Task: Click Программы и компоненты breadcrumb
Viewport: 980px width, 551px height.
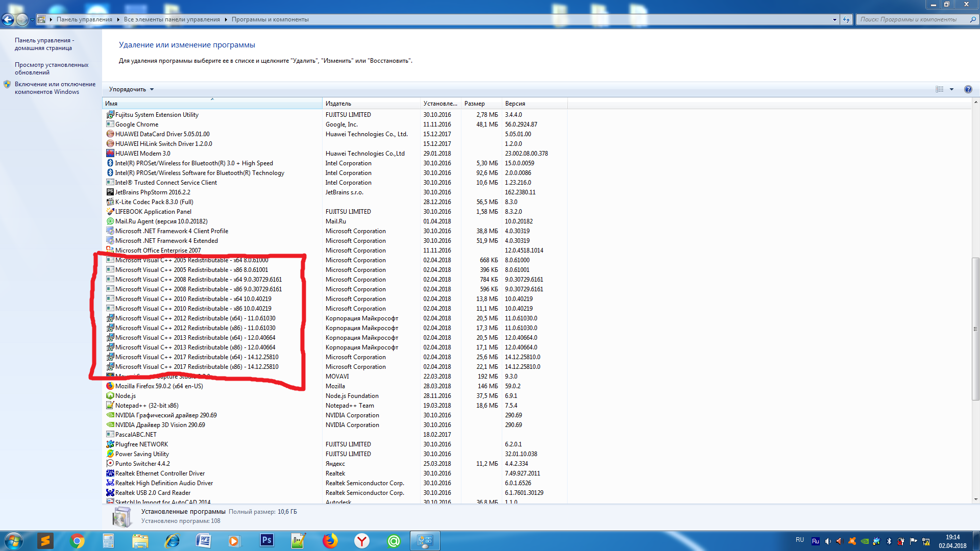Action: [270, 19]
